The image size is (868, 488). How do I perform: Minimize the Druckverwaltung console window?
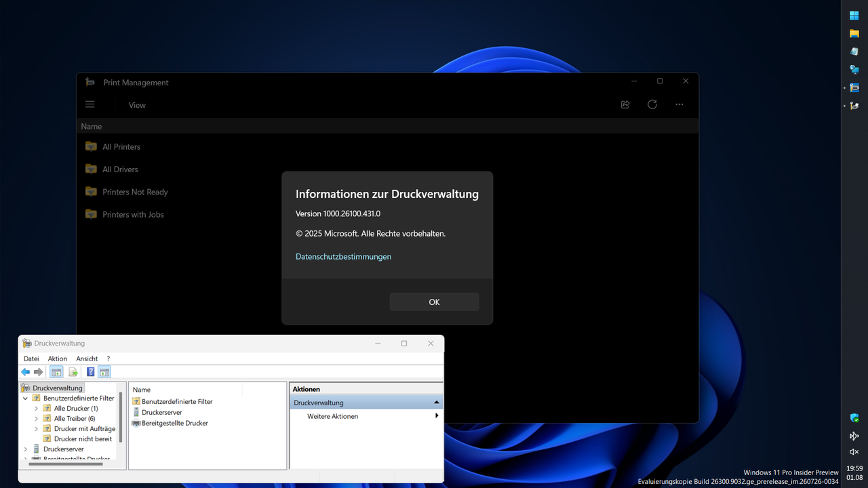tap(378, 344)
